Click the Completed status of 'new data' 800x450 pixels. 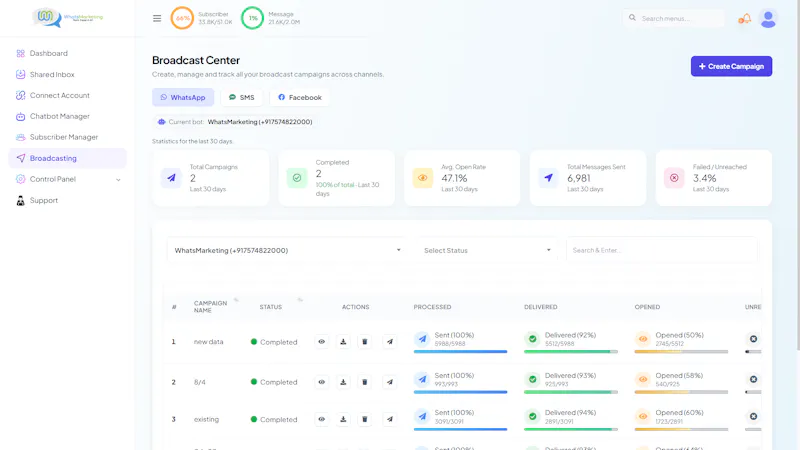click(274, 342)
